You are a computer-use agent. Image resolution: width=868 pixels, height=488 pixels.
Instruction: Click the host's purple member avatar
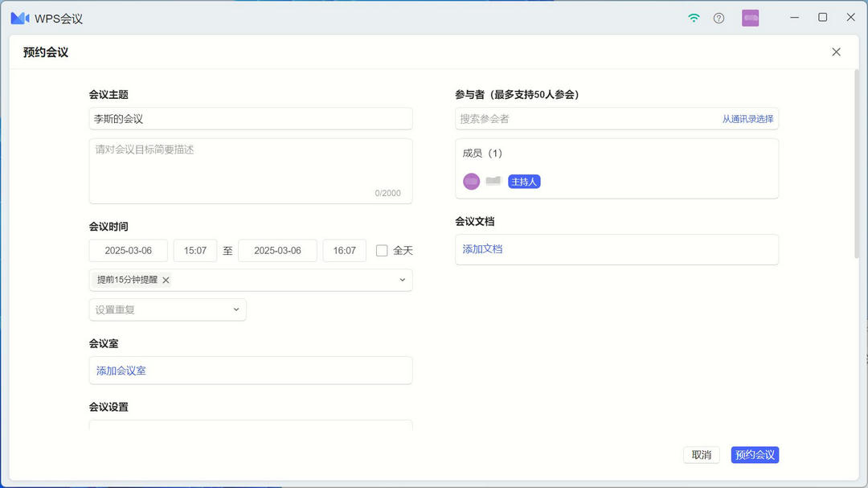[x=471, y=181]
